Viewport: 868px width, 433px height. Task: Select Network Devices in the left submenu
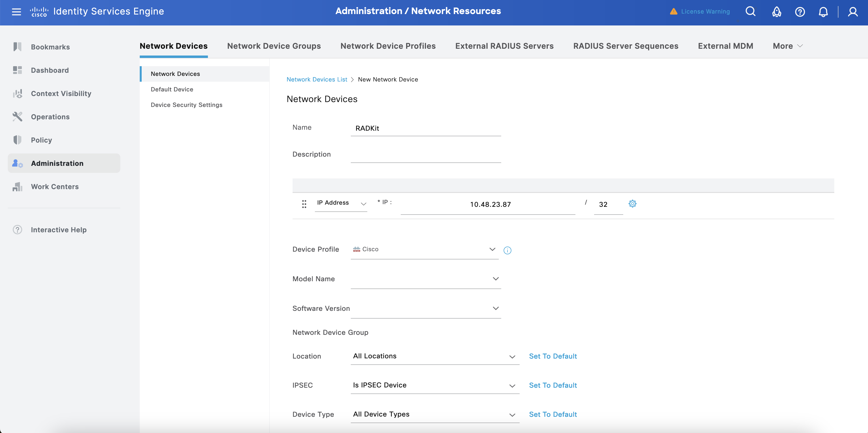[x=205, y=74]
